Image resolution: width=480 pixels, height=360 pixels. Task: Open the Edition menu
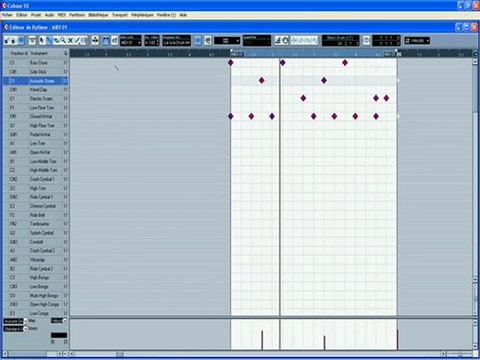coord(22,15)
